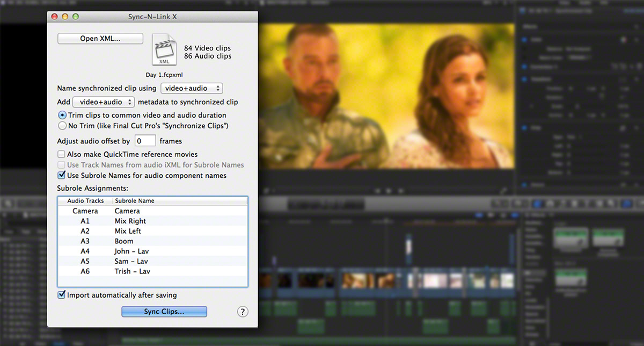Viewport: 644px width, 346px height.
Task: Click the Day 1.fcpxml XML file icon
Action: [x=164, y=49]
